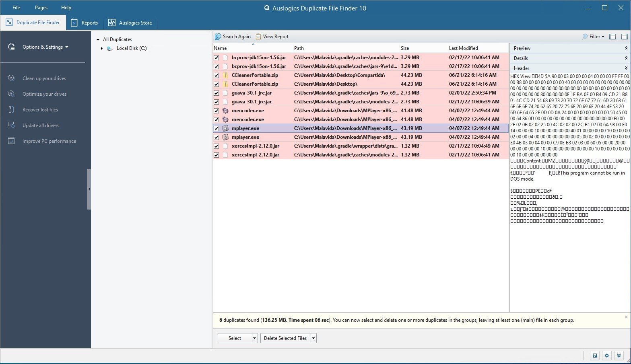Dismiss the duplicates found notification bar
Screen dimensions: 631x364
[x=626, y=317]
